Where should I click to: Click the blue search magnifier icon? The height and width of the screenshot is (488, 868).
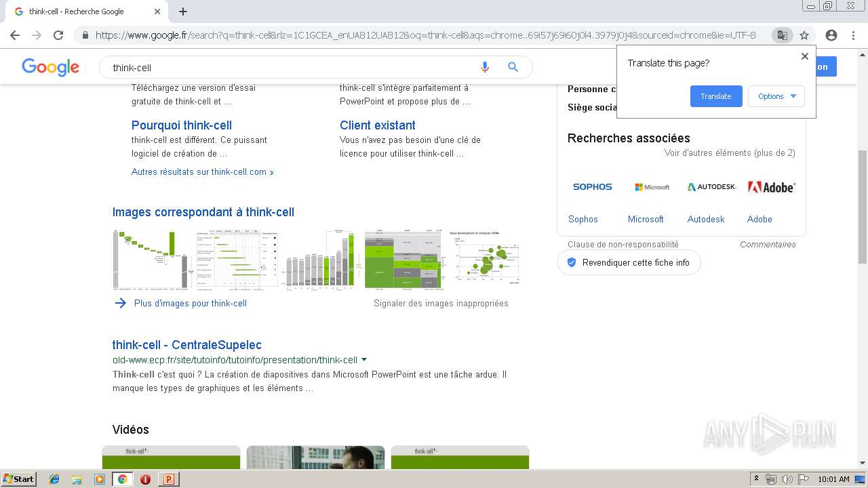click(513, 67)
